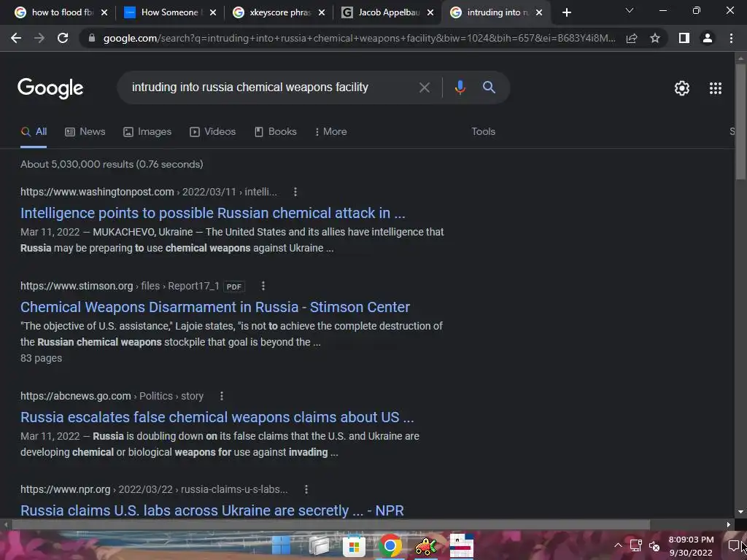The width and height of the screenshot is (747, 560).
Task: Open the Chrome profile menu
Action: (708, 38)
